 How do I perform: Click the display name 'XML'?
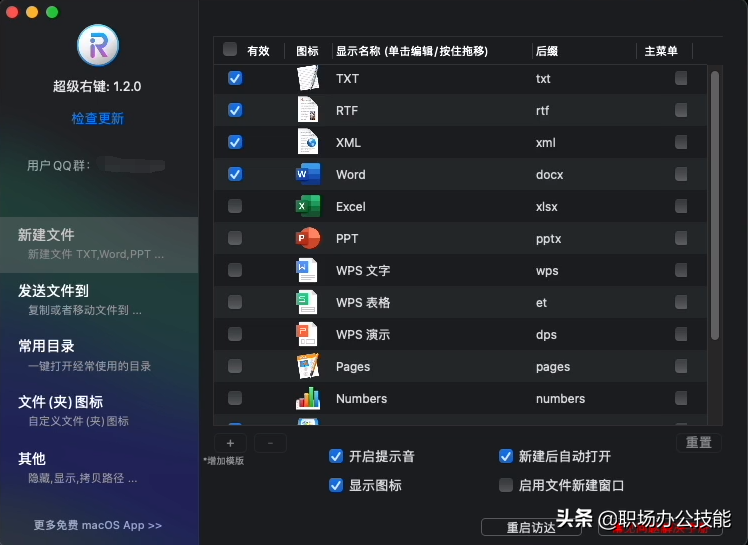point(348,143)
